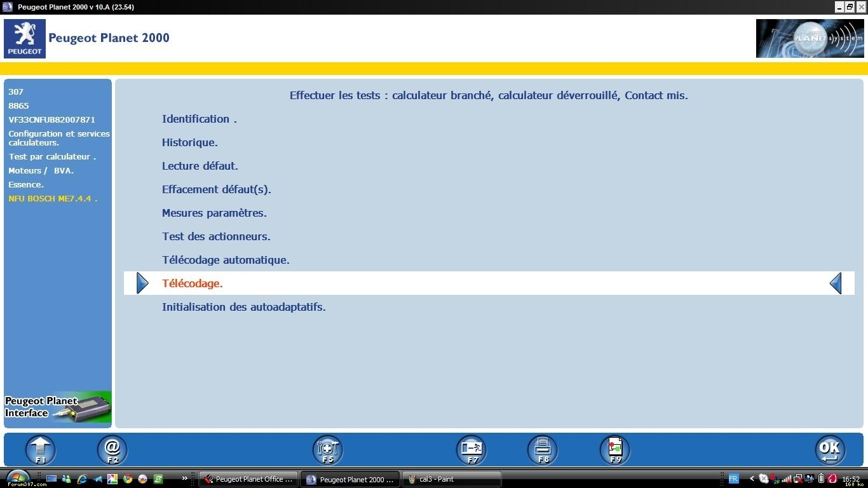868x488 pixels.
Task: Click the right-pointing arrow beside Télécodage
Action: (x=142, y=283)
